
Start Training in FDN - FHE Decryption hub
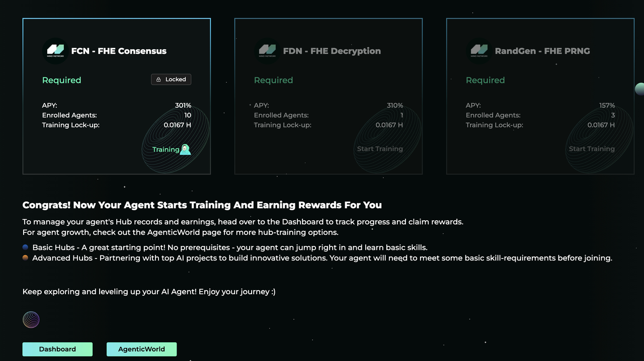[x=380, y=149]
